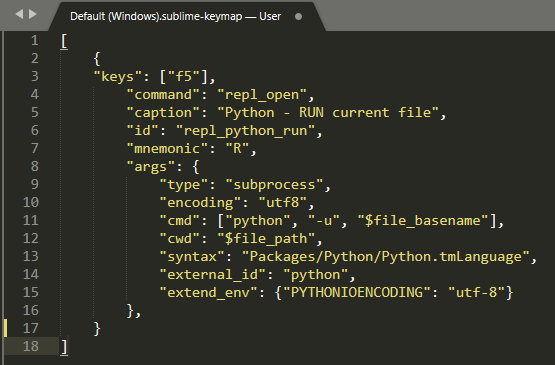Click line number 8 in the gutter
This screenshot has height=365, width=555.
34,166
